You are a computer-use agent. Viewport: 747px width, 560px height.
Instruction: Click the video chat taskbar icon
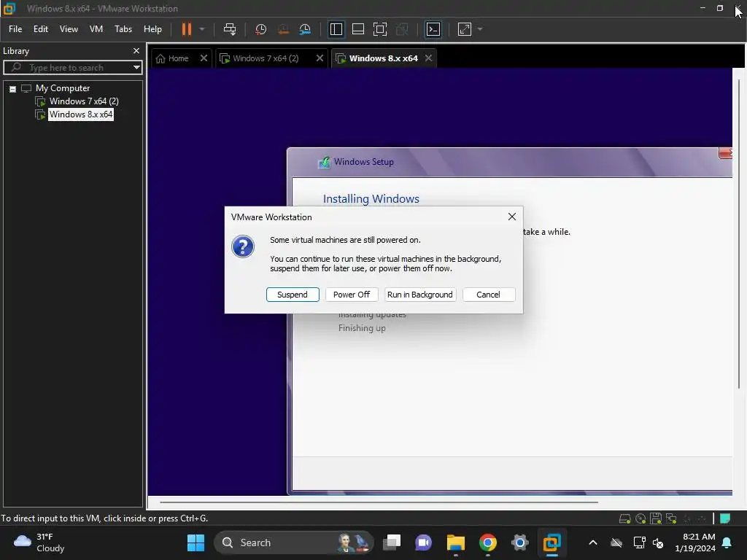click(x=423, y=542)
